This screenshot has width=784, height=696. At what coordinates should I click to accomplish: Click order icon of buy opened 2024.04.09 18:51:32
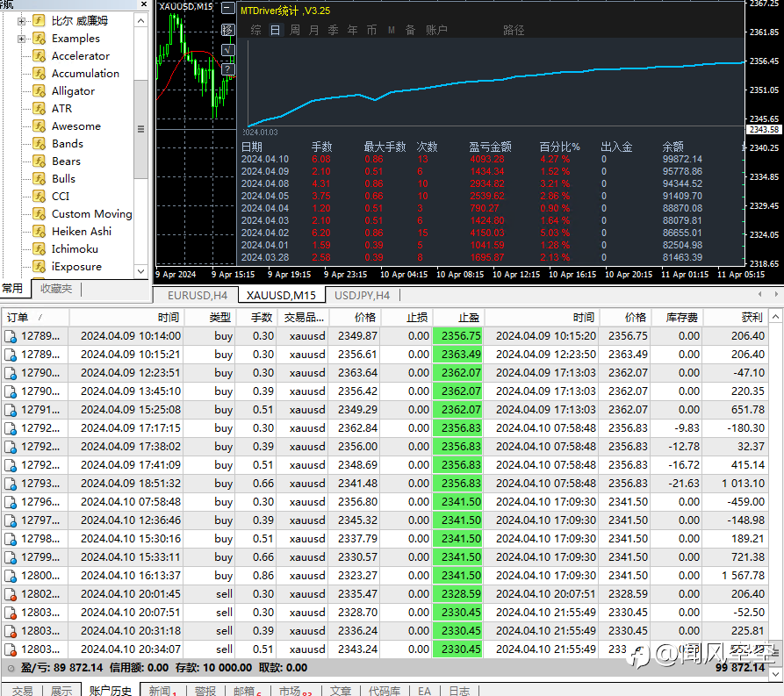(11, 484)
